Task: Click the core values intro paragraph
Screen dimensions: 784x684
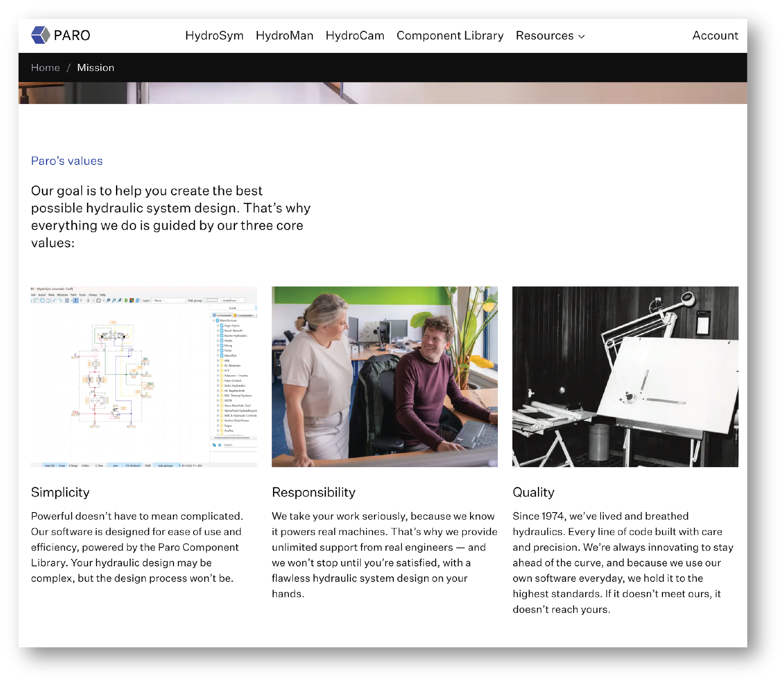Action: [171, 217]
